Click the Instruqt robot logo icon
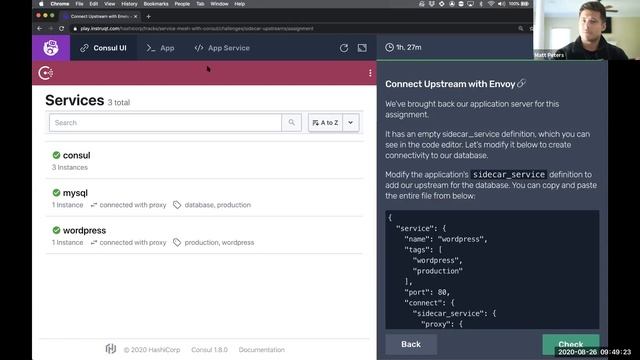640x360 pixels. coord(51,48)
